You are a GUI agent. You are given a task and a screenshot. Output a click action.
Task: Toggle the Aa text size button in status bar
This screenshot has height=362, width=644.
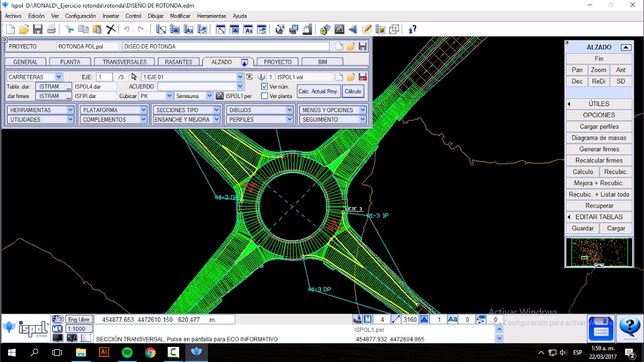click(x=452, y=319)
